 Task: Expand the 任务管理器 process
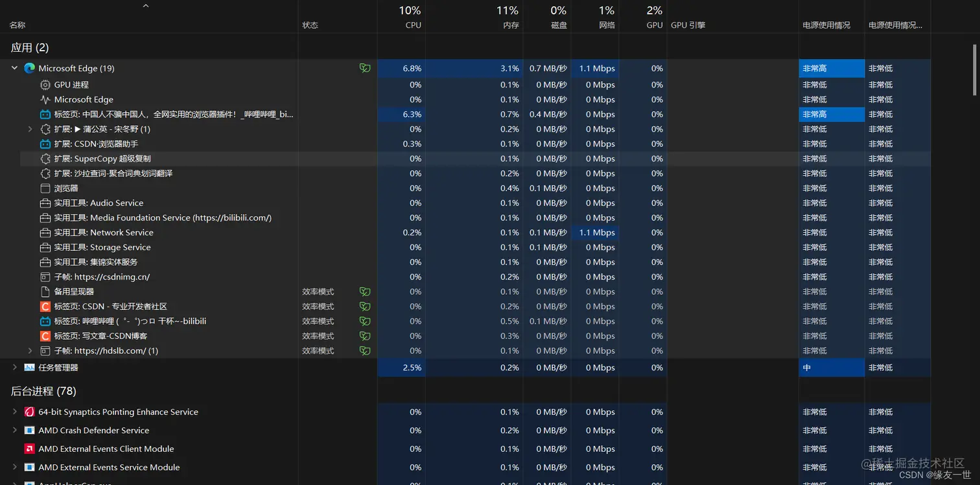point(14,368)
